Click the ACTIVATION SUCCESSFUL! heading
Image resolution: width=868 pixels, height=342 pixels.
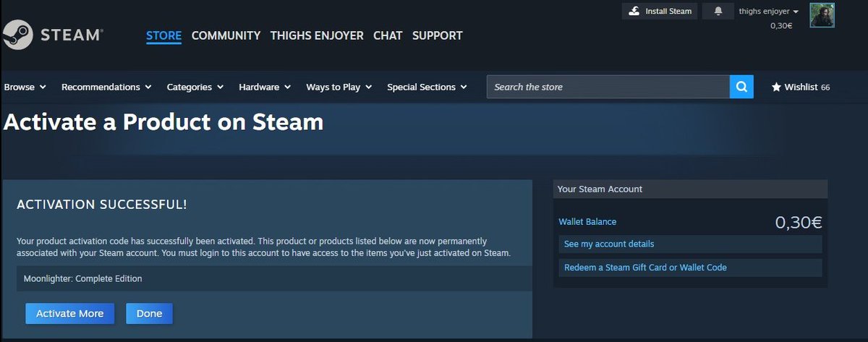point(102,205)
